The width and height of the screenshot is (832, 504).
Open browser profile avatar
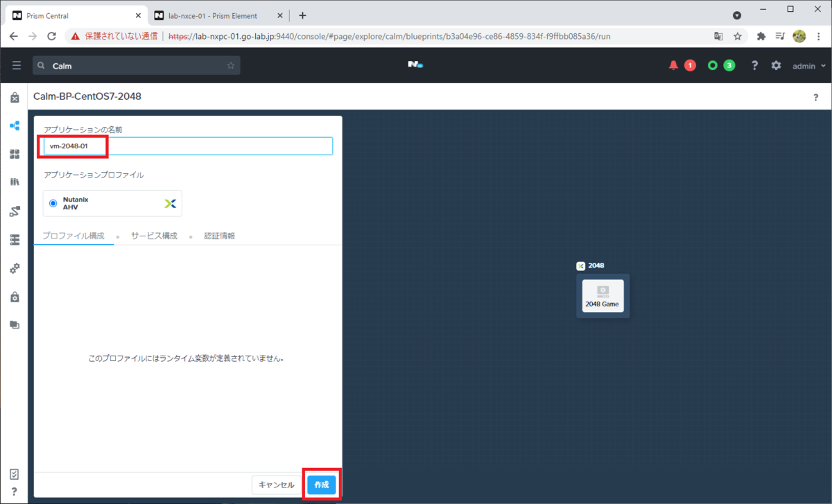pyautogui.click(x=799, y=36)
